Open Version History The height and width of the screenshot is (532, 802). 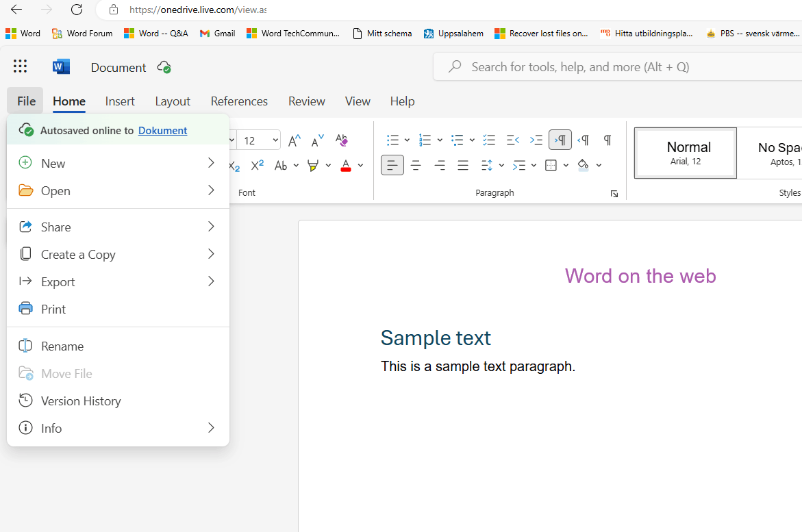(118, 401)
